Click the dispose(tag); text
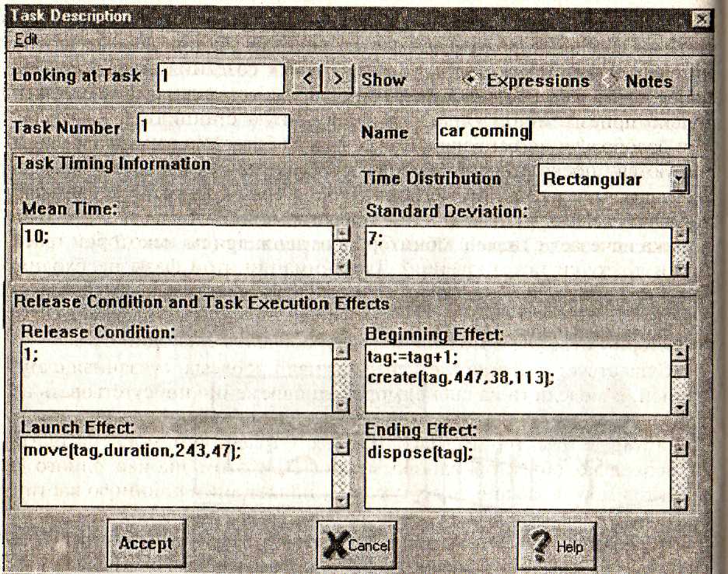This screenshot has height=574, width=728. coord(420,453)
